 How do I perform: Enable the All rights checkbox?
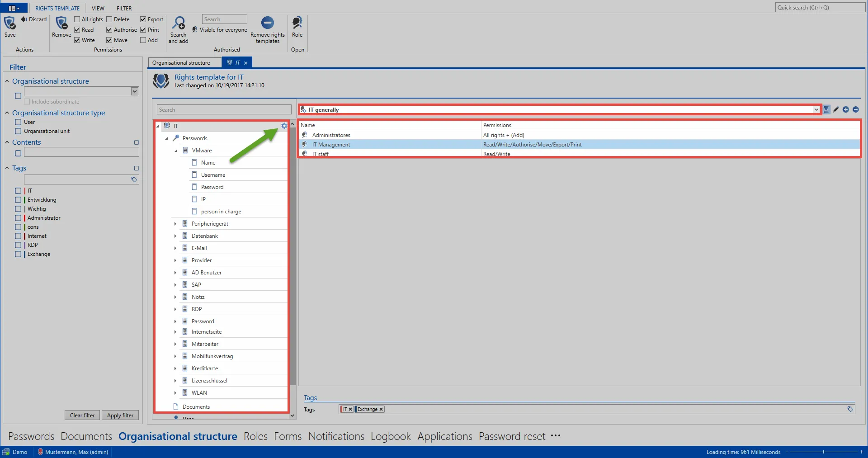point(77,19)
